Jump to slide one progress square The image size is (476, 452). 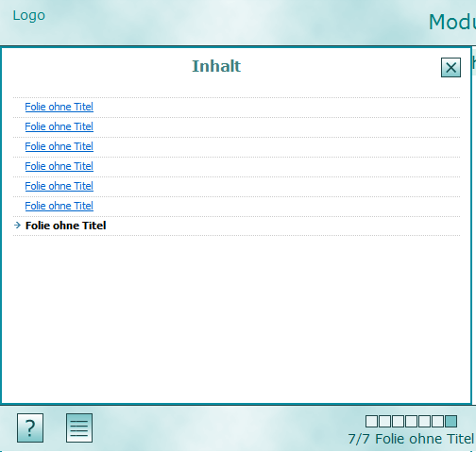click(x=371, y=421)
